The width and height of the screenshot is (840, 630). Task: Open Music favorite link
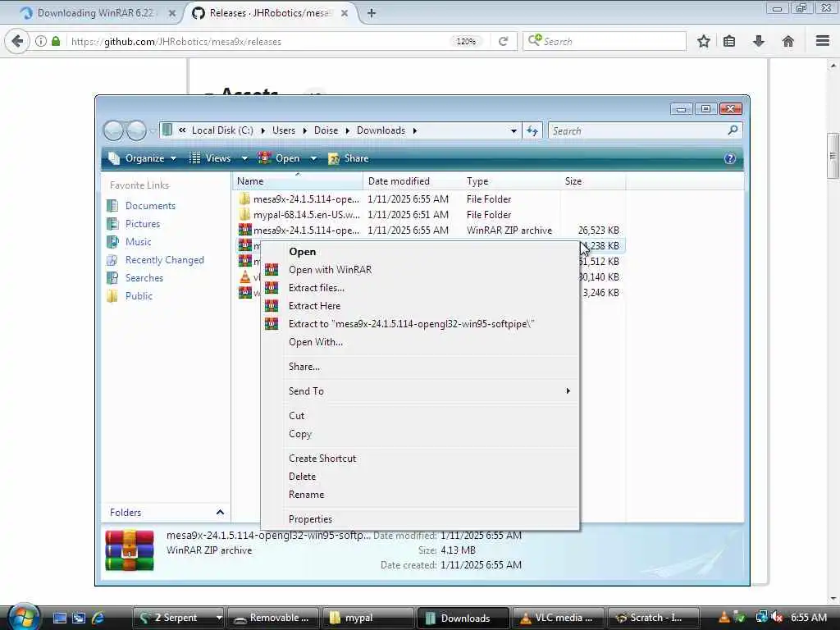(138, 242)
